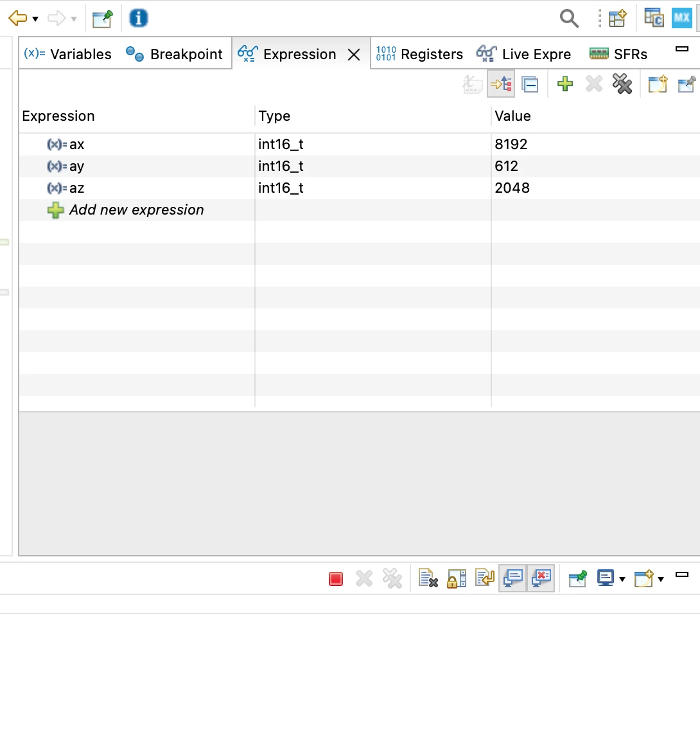Click the back navigation arrow
Image resolution: width=700 pixels, height=744 pixels.
point(18,19)
